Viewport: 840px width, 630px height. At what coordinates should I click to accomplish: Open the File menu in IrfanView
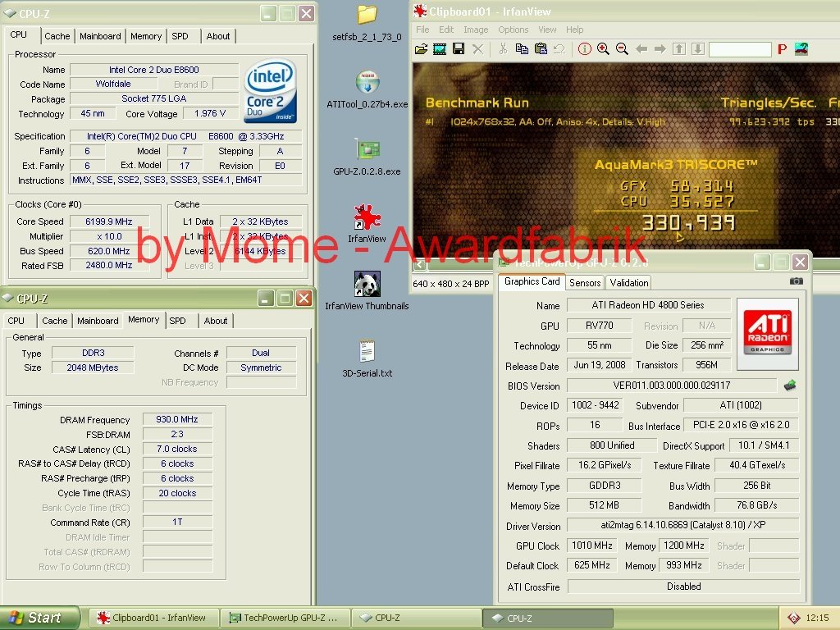point(422,30)
